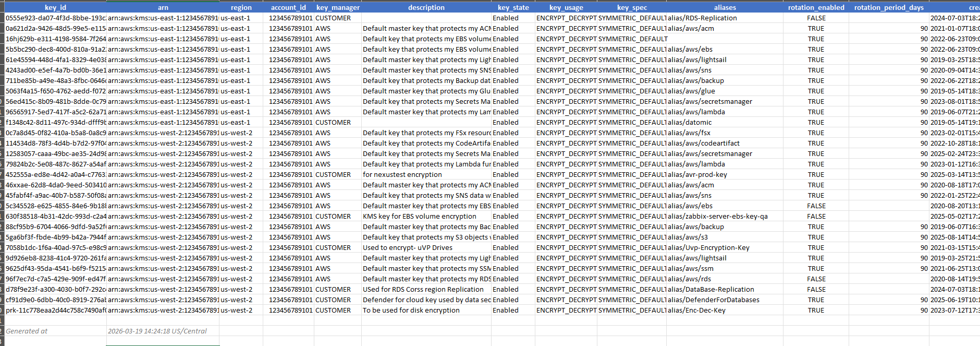980x346 pixels.
Task: Click FALSE in the zabbix-server-ebs-key-qa row
Action: point(816,216)
